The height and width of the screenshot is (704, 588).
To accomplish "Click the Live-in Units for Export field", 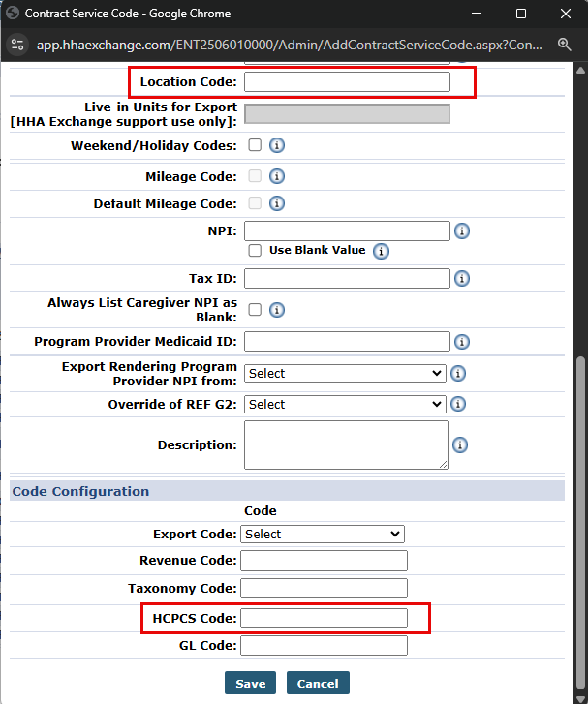I will (x=347, y=114).
